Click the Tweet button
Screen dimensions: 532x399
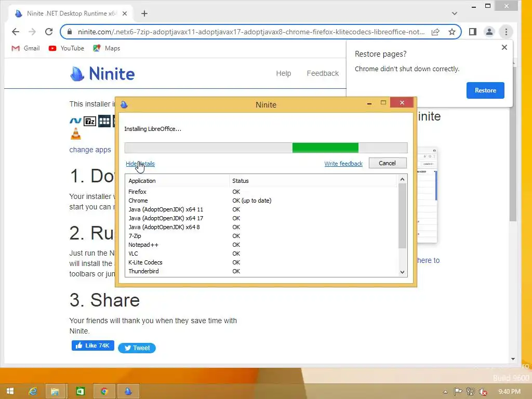137,348
